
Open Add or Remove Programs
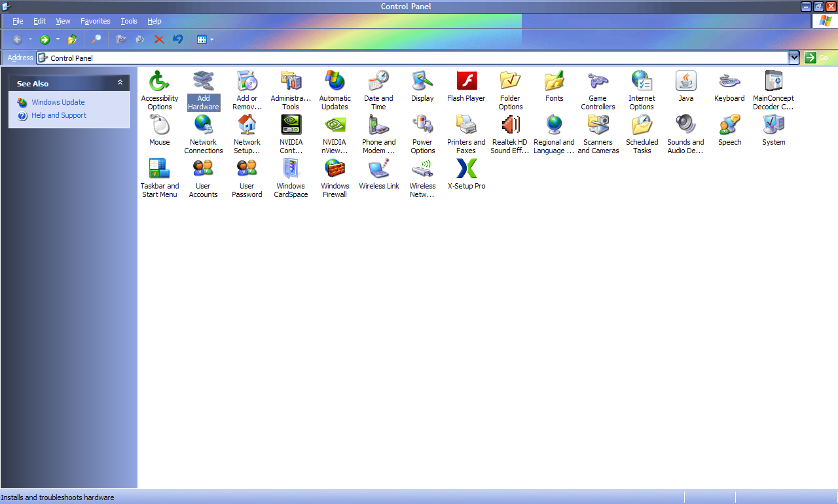(247, 90)
